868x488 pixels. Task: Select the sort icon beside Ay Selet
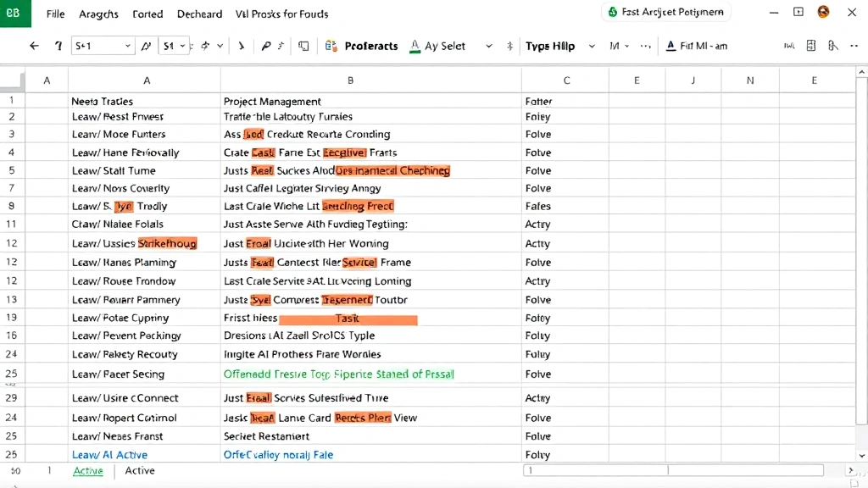(x=509, y=47)
